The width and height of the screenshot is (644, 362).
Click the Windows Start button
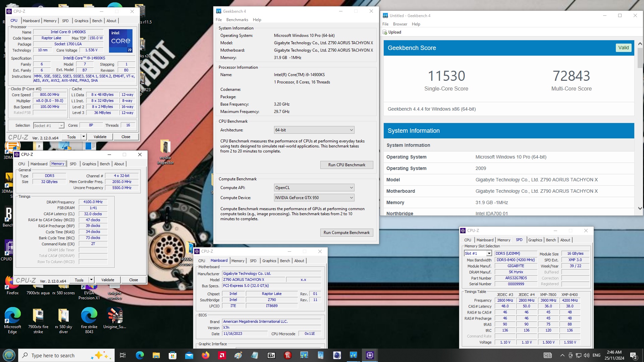[x=9, y=355]
